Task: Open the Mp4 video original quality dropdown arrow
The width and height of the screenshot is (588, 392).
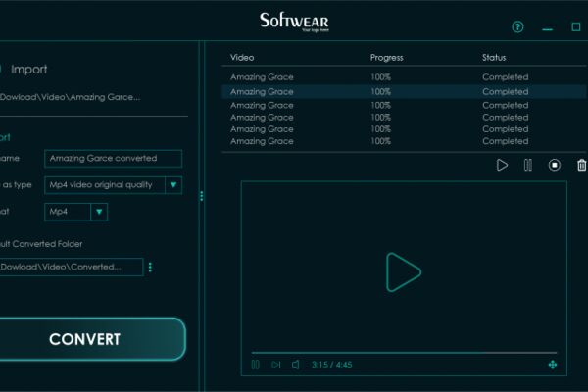Action: click(x=173, y=185)
